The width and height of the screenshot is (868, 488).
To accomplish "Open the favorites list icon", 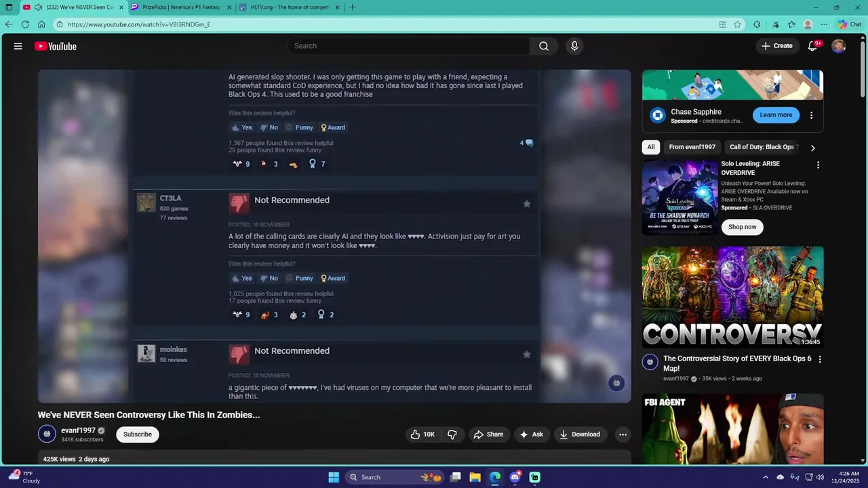I will pos(791,24).
